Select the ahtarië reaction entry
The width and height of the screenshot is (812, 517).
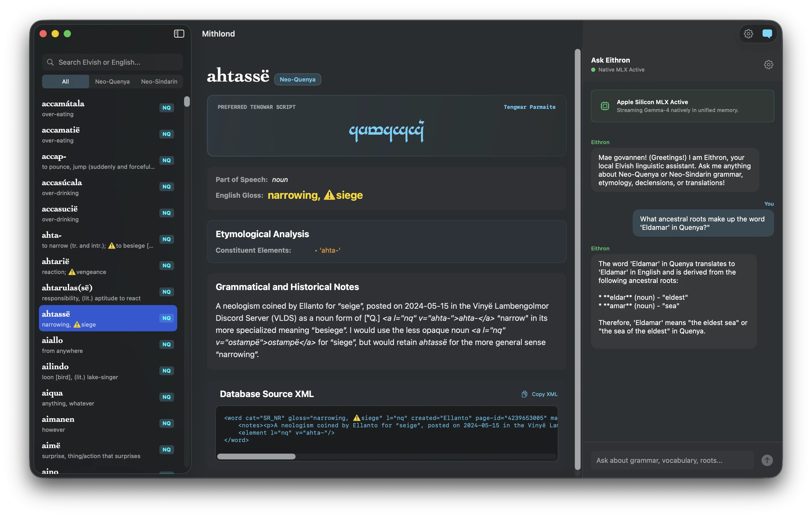[108, 266]
